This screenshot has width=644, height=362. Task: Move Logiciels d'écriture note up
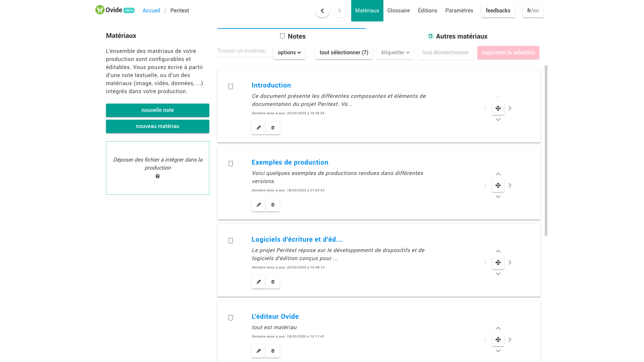[x=498, y=251]
